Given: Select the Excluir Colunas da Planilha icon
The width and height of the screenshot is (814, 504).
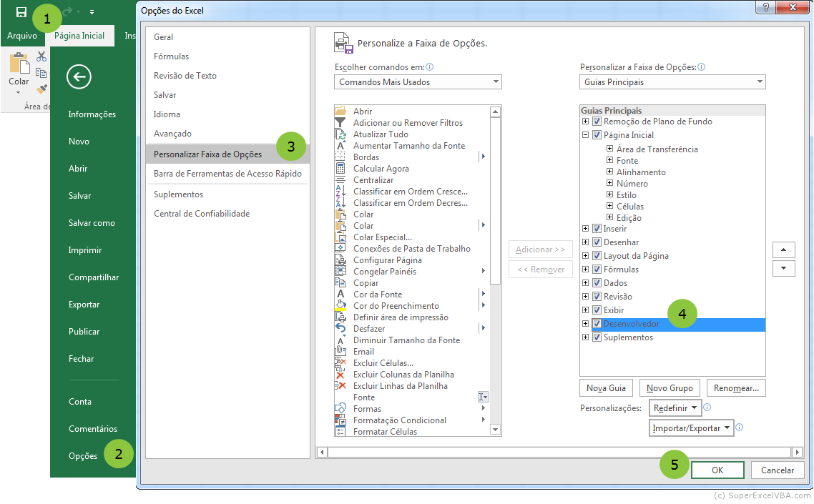Looking at the screenshot, I should [x=340, y=374].
